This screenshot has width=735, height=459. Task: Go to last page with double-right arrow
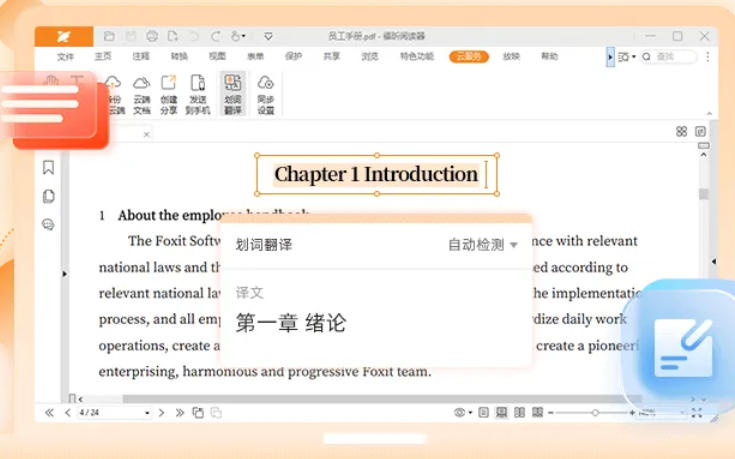tap(180, 413)
